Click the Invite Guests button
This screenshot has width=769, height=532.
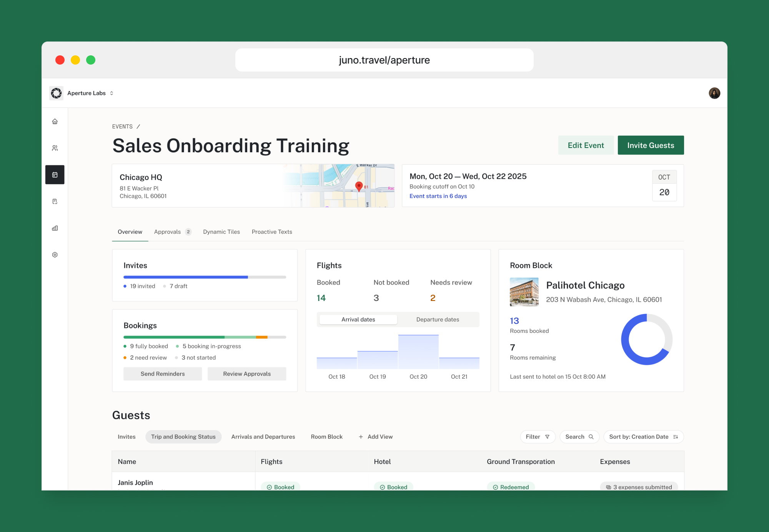[651, 145]
